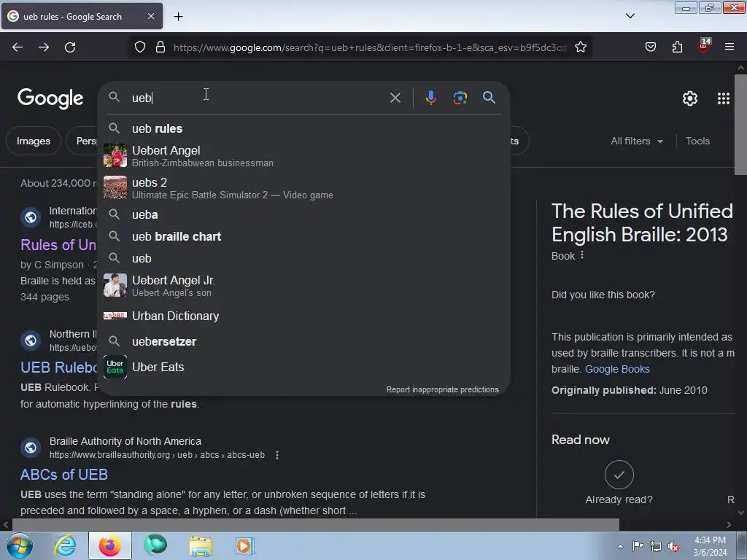Viewport: 747px width, 560px height.
Task: Open the tracking protection shield icon
Action: (139, 47)
